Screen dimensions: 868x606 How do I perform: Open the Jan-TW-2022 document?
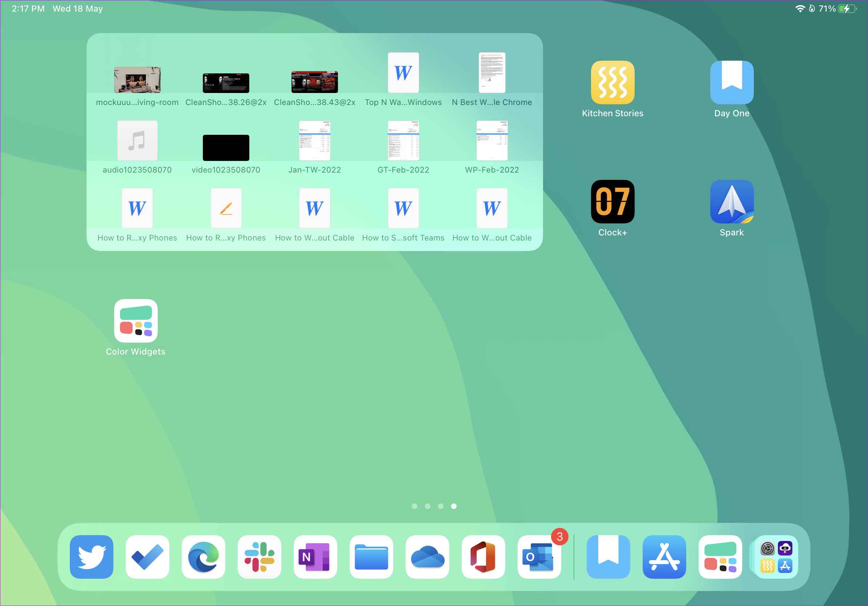click(x=314, y=141)
